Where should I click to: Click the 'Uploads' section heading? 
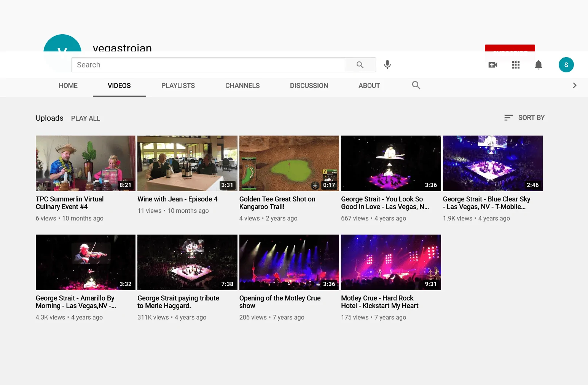click(49, 118)
